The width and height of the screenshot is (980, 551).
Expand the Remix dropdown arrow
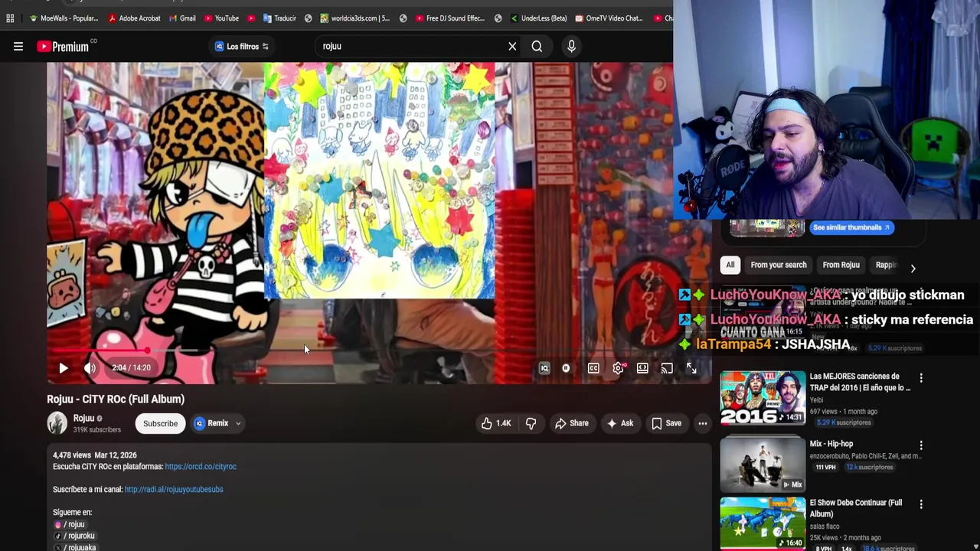pos(238,423)
